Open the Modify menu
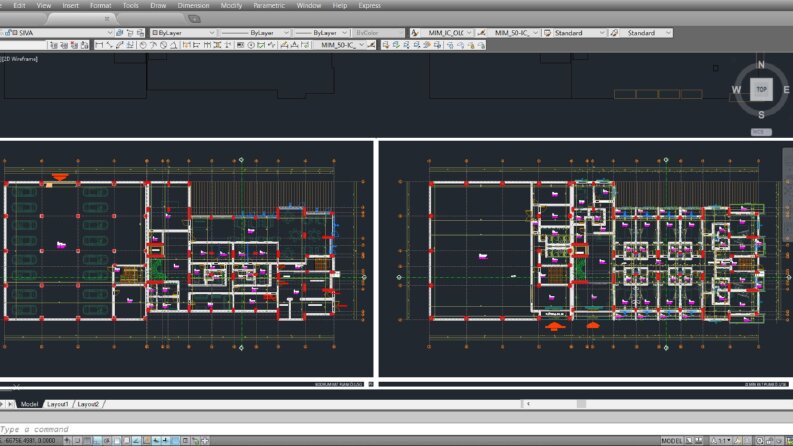The height and width of the screenshot is (446, 793). point(231,6)
